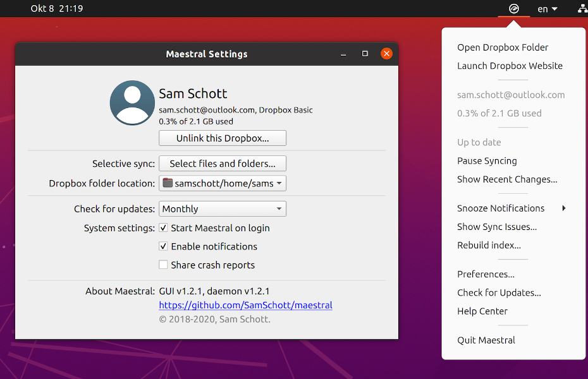Image resolution: width=588 pixels, height=379 pixels.
Task: Open the Check for updates Monthly dropdown
Action: 222,209
